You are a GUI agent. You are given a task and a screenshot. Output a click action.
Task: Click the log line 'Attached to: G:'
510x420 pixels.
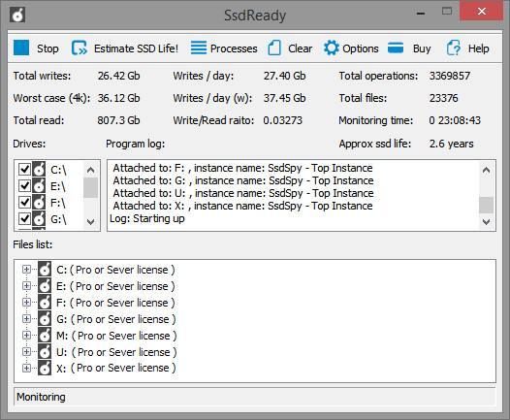pyautogui.click(x=243, y=180)
